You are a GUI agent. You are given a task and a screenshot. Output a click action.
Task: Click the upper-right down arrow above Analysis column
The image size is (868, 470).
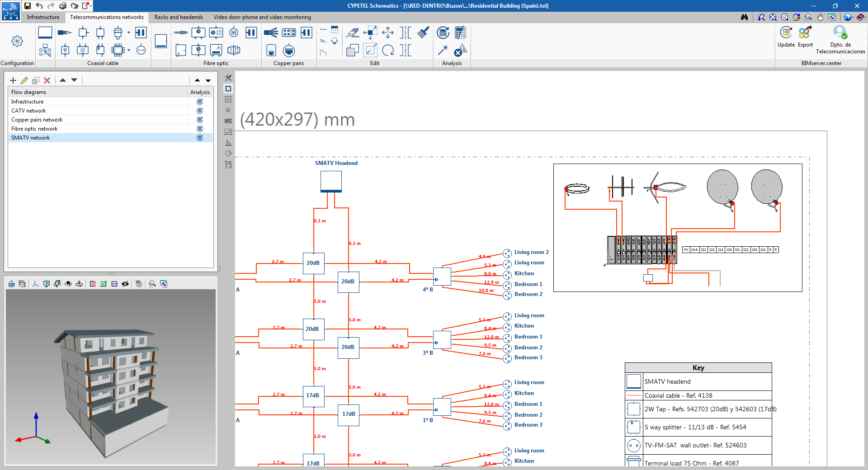(208, 80)
